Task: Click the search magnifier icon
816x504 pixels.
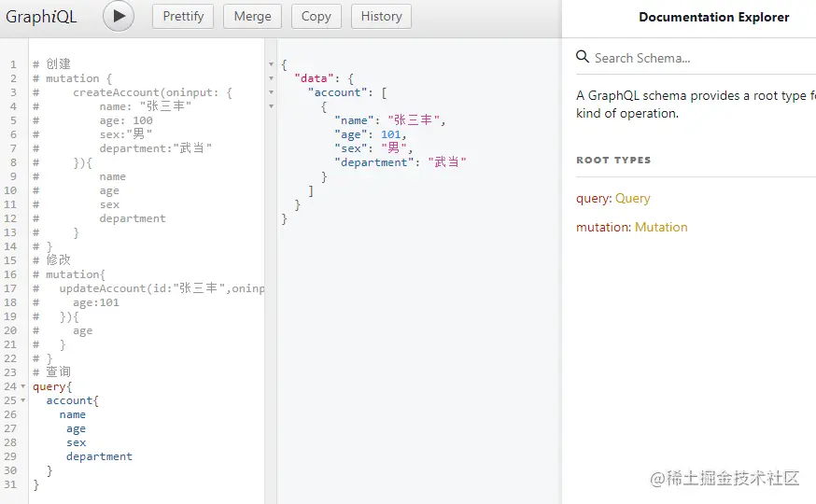Action: (583, 56)
